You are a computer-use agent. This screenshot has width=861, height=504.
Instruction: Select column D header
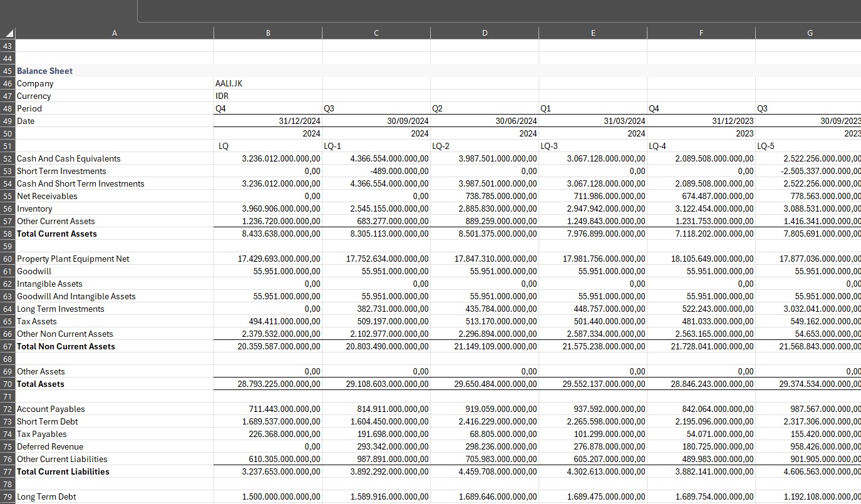pos(484,33)
